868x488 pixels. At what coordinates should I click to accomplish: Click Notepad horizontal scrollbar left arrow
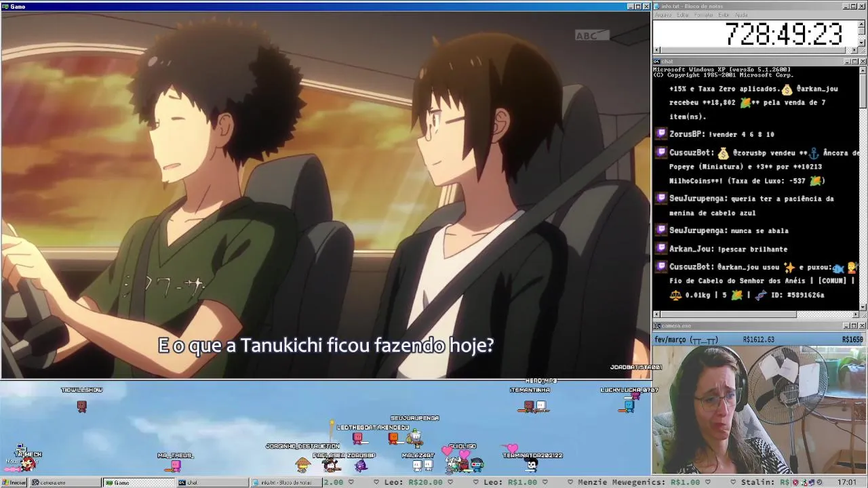(x=656, y=50)
